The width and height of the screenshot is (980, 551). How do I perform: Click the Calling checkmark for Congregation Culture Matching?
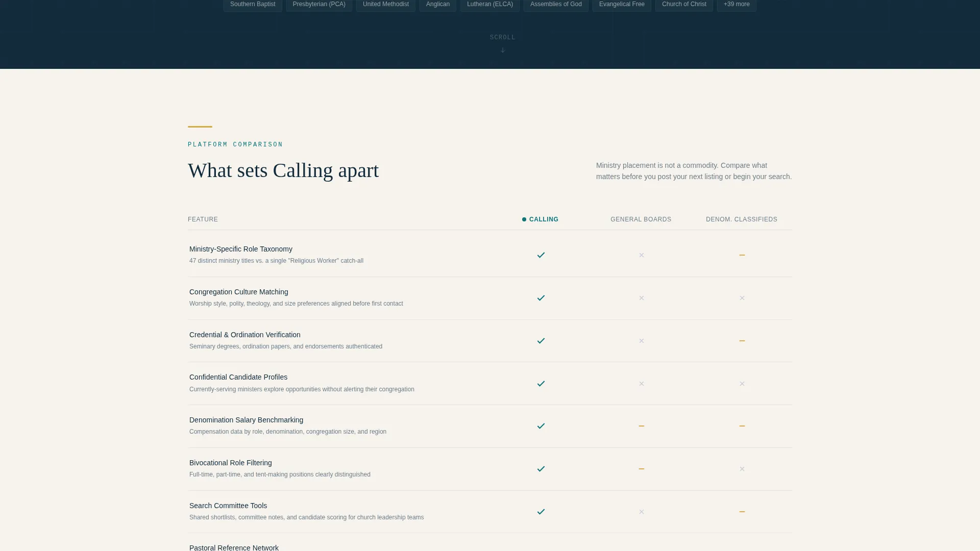(x=541, y=298)
